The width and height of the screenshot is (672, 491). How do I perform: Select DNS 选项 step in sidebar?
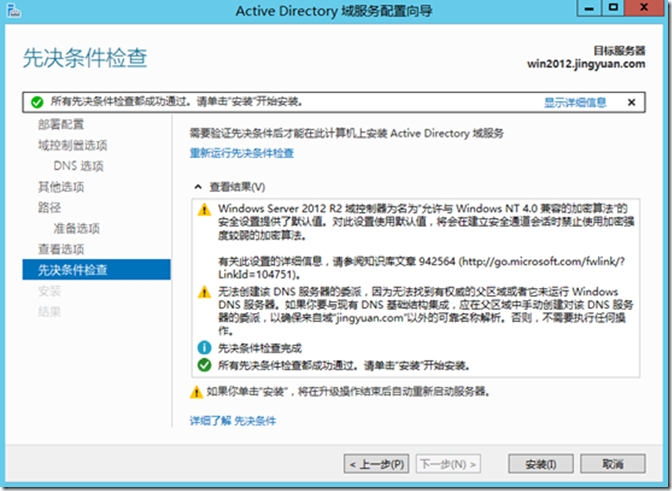pos(78,166)
